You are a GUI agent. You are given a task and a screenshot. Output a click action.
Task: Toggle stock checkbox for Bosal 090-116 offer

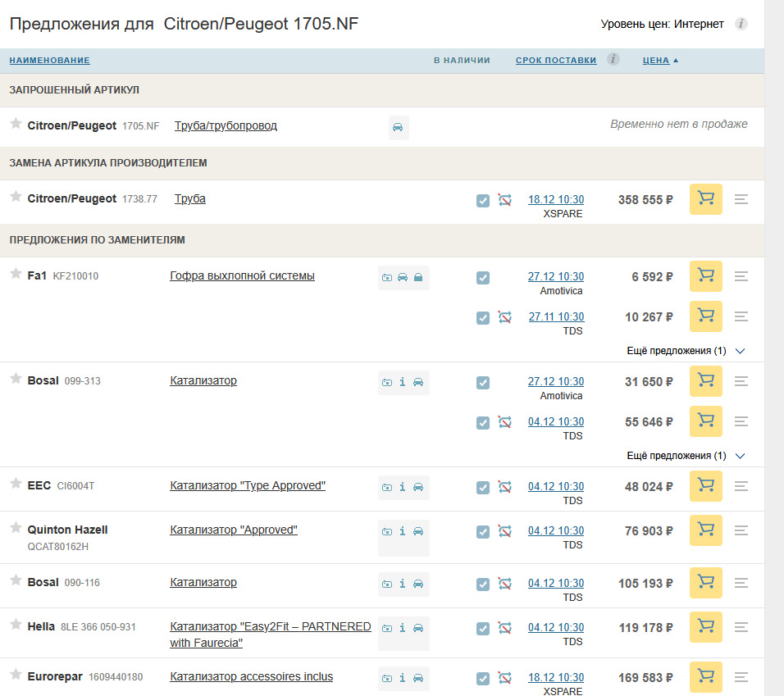click(483, 585)
